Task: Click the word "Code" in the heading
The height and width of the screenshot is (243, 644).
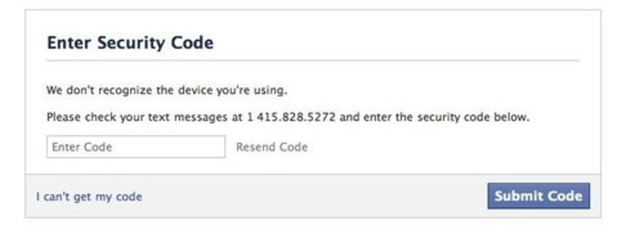Action: 192,43
